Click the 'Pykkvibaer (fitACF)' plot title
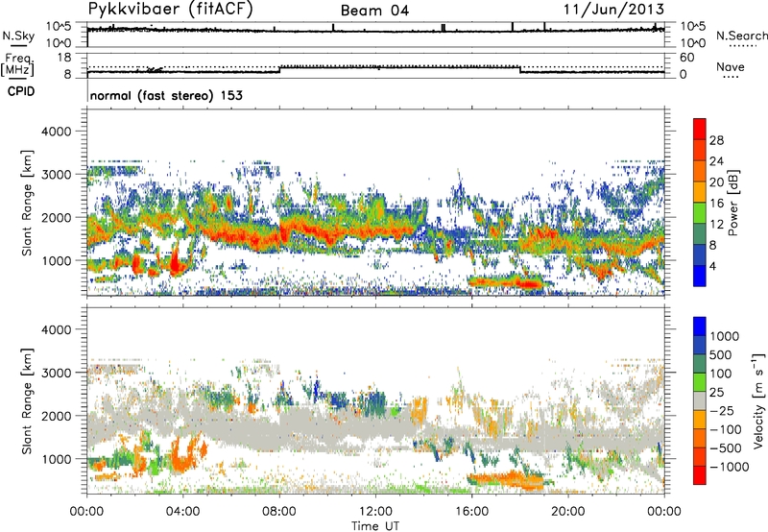 170,10
